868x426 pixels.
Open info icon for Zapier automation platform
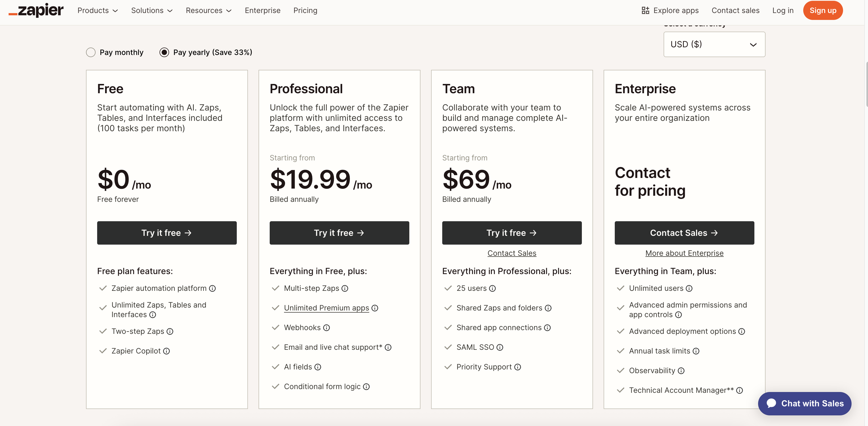click(212, 288)
